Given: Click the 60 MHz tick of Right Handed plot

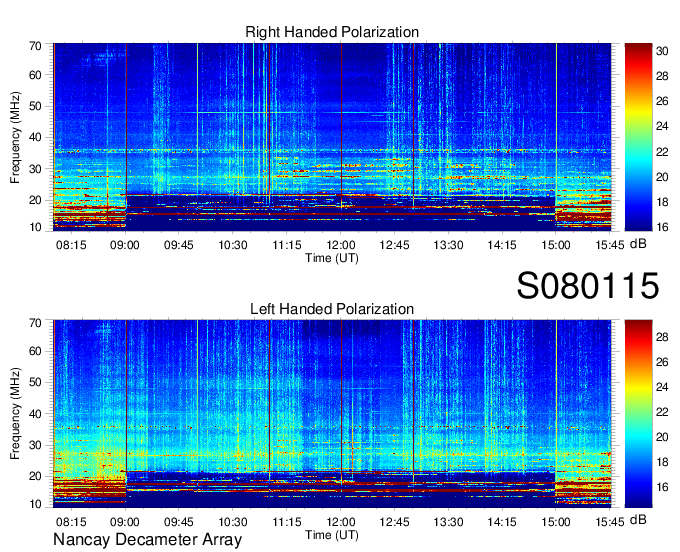Looking at the screenshot, I should tap(35, 75).
